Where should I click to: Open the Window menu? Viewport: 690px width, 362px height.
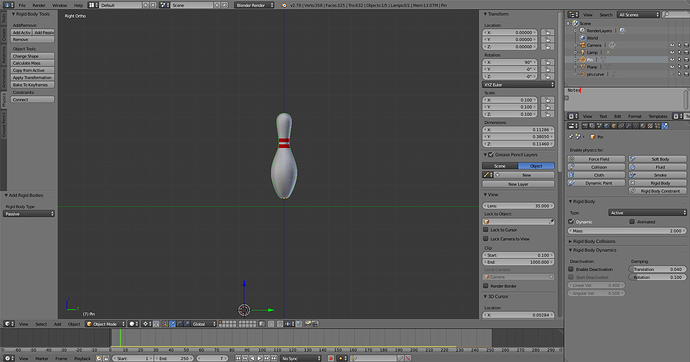(60, 5)
